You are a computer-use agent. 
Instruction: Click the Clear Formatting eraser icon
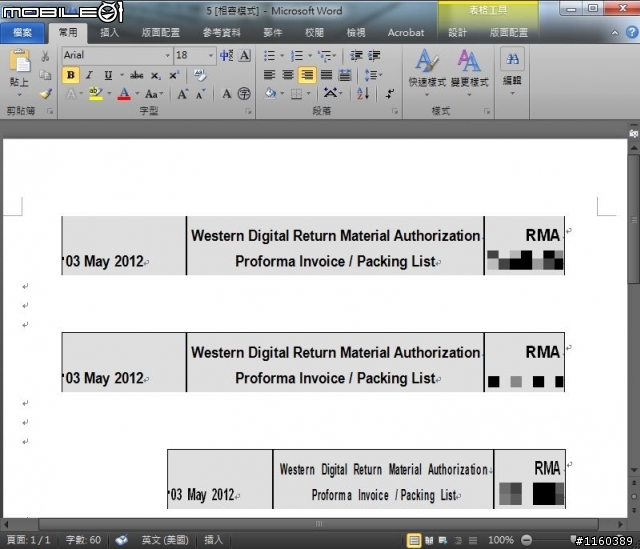[200, 75]
